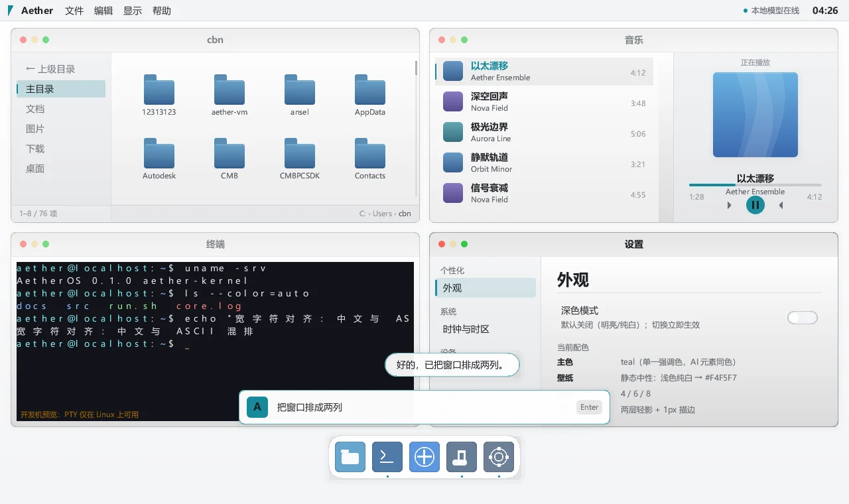Click the A assistant icon in the command bar
Image resolution: width=849 pixels, height=504 pixels.
click(257, 407)
